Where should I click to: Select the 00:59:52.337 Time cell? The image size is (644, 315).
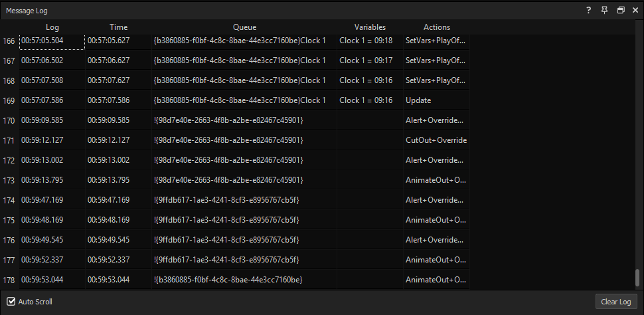(108, 260)
